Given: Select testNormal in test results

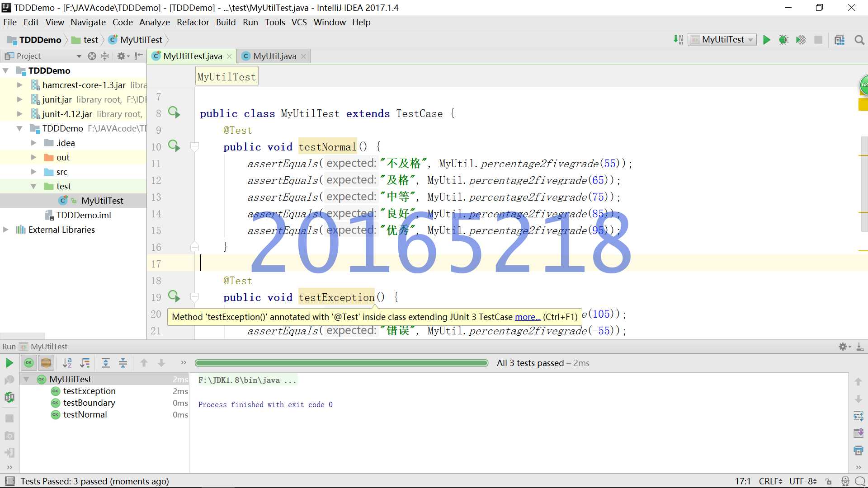Looking at the screenshot, I should (85, 414).
